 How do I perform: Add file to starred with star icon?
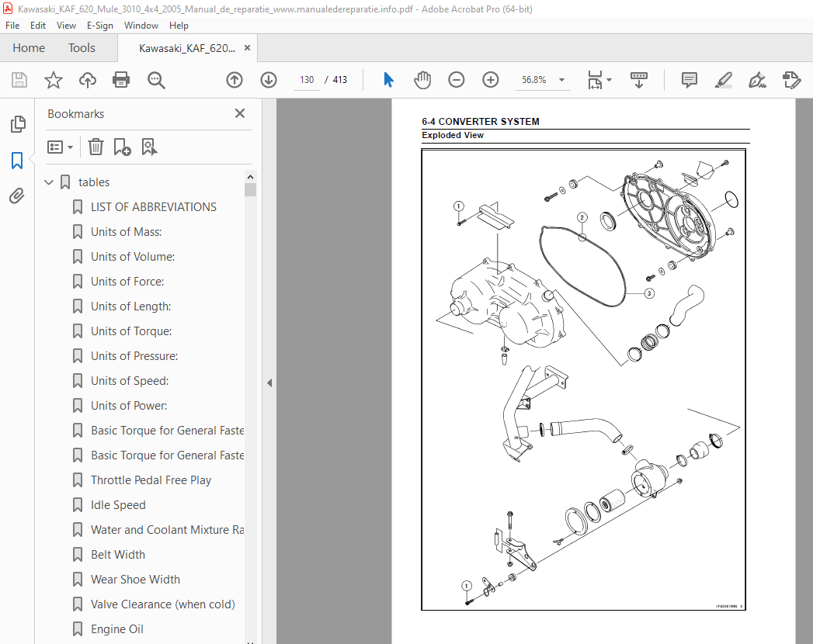[x=53, y=80]
